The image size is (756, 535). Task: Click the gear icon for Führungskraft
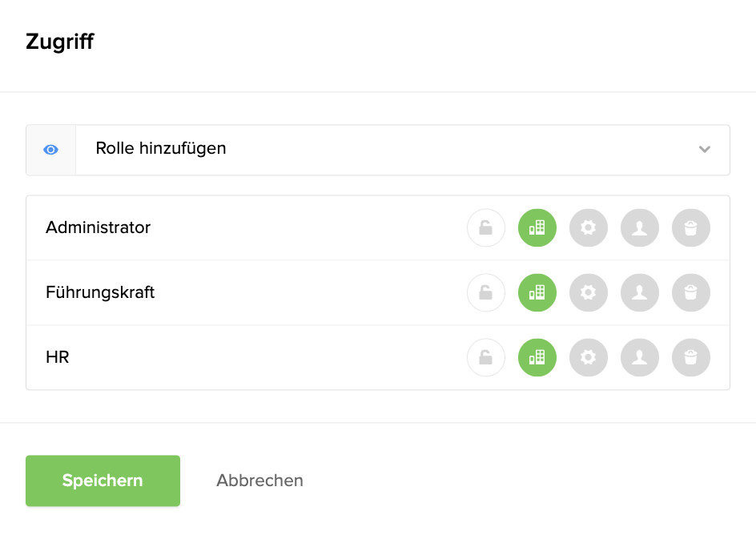point(588,292)
